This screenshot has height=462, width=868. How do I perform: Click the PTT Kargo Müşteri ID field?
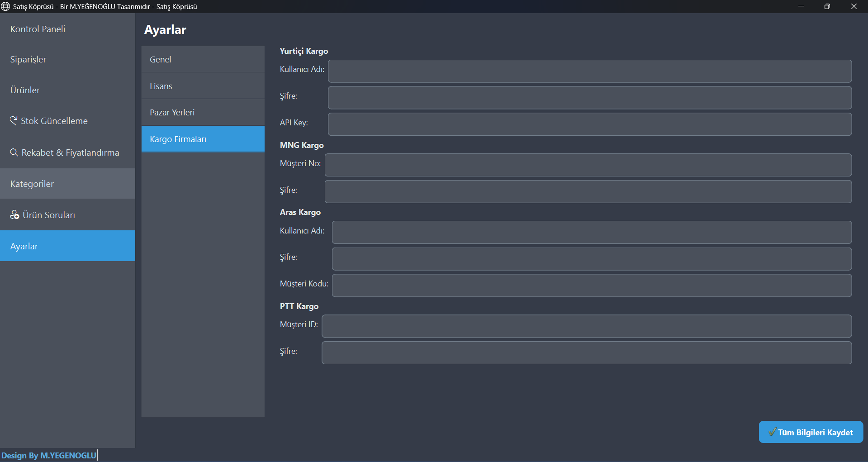(587, 326)
